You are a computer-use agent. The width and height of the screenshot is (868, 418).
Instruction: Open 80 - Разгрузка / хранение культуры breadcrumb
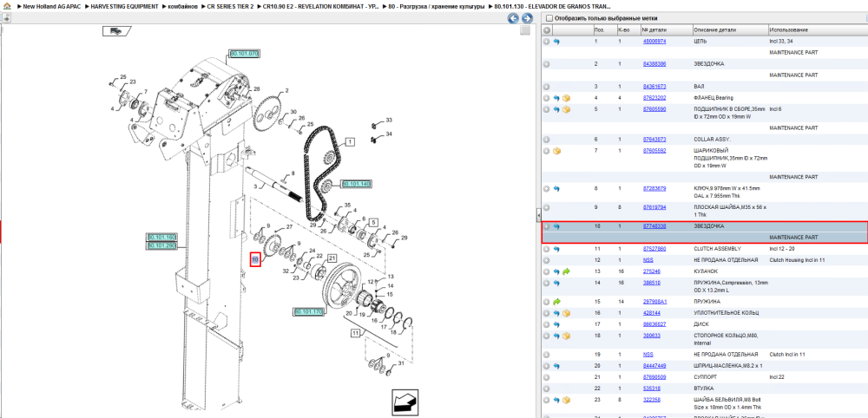pyautogui.click(x=437, y=7)
